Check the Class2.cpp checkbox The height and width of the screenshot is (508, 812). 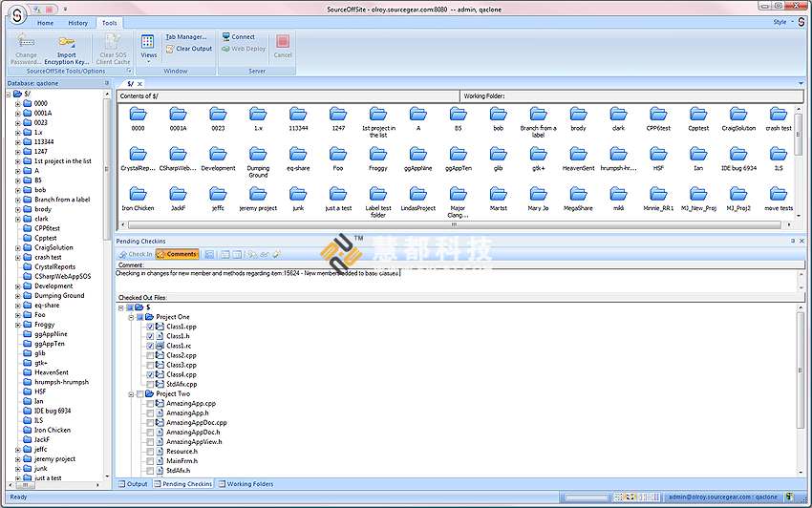pos(150,356)
